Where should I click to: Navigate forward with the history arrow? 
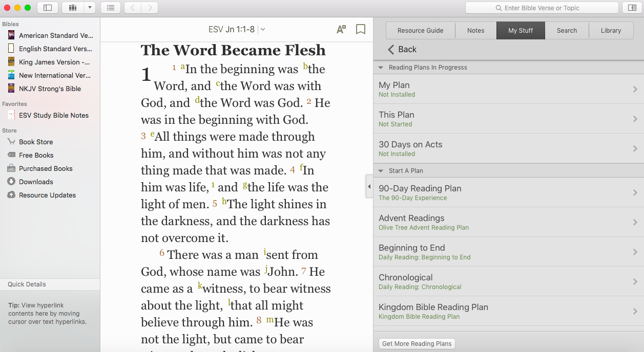coord(150,8)
